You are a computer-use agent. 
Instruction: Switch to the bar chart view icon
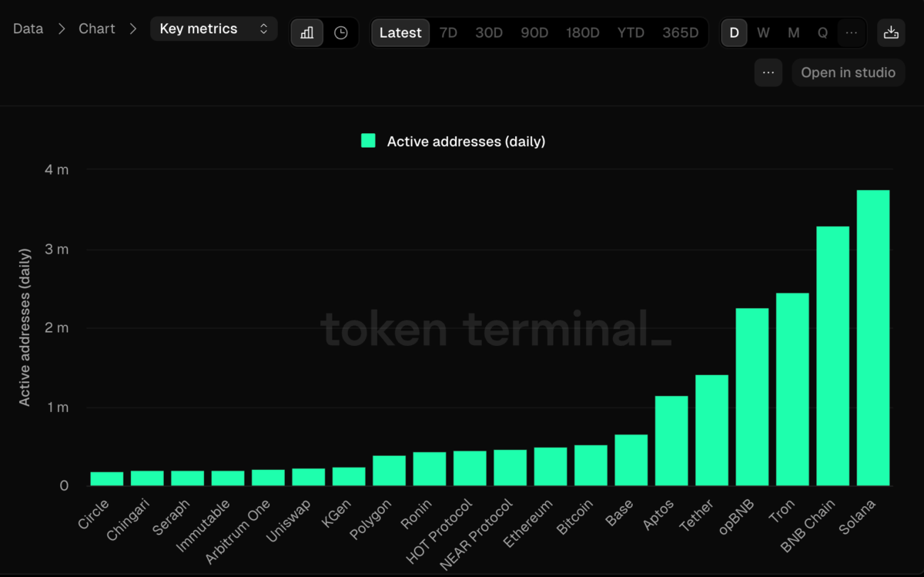307,33
